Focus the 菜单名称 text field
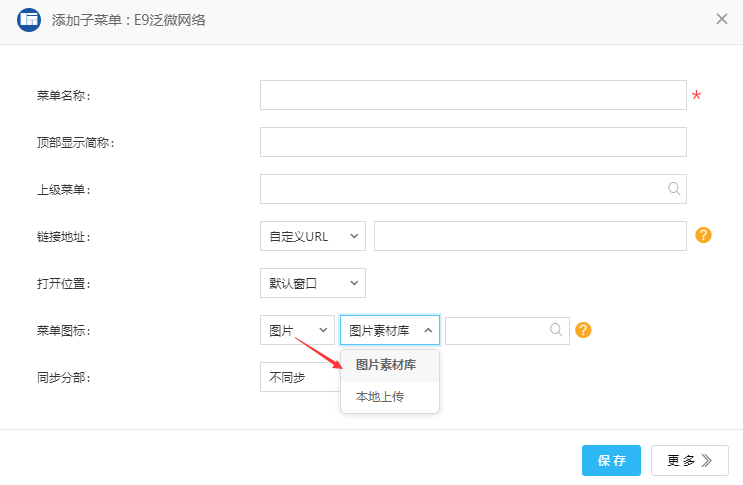This screenshot has height=485, width=743. pyautogui.click(x=472, y=95)
